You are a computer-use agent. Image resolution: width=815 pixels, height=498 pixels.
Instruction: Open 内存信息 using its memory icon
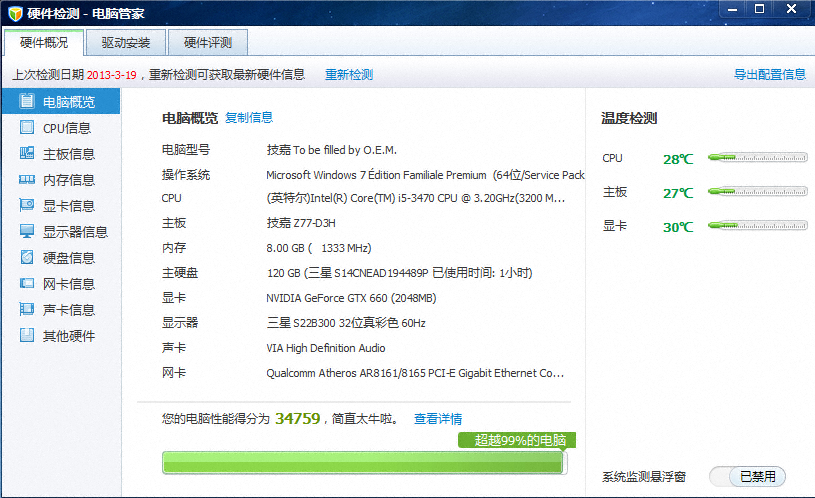[x=27, y=180]
